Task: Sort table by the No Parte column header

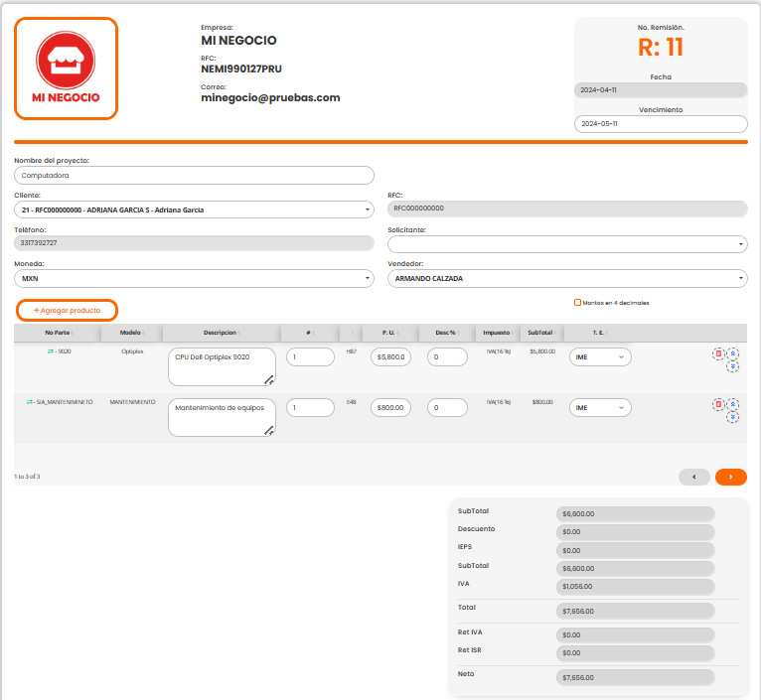Action: pos(62,333)
